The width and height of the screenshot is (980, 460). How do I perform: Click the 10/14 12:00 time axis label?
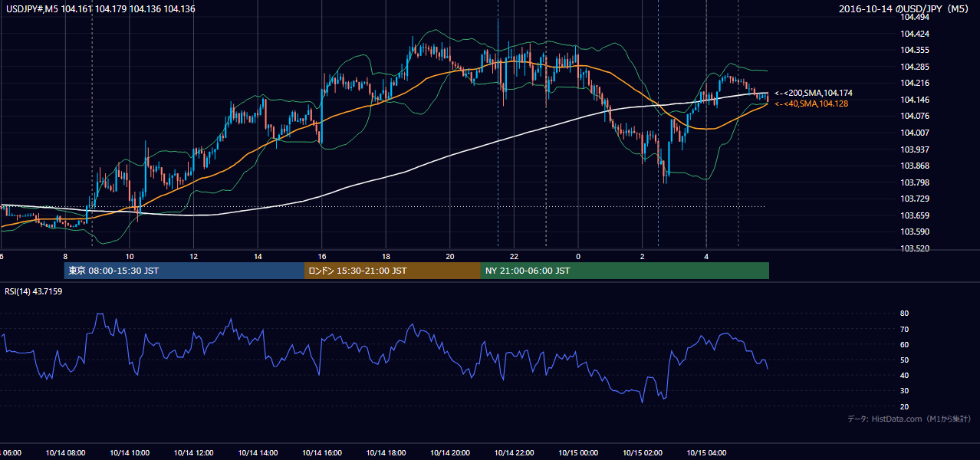pos(193,453)
